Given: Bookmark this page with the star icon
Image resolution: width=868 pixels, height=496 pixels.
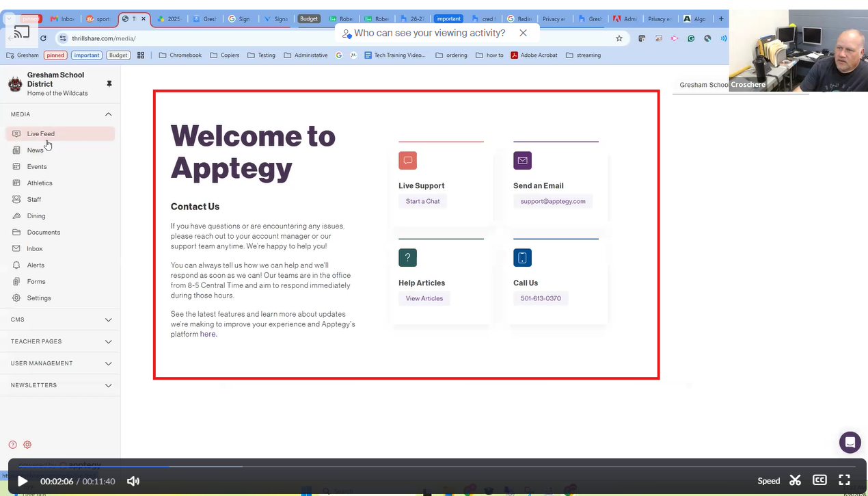Looking at the screenshot, I should (619, 38).
